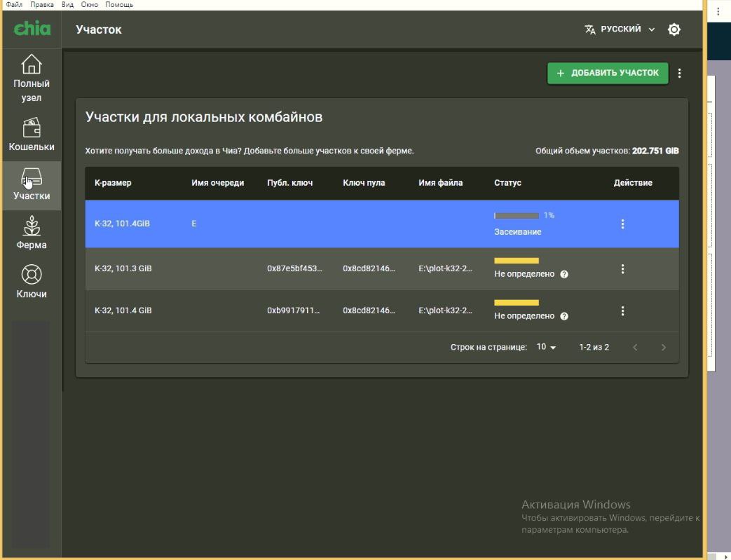731x560 pixels.
Task: Toggle dark/light theme sun icon
Action: [674, 29]
